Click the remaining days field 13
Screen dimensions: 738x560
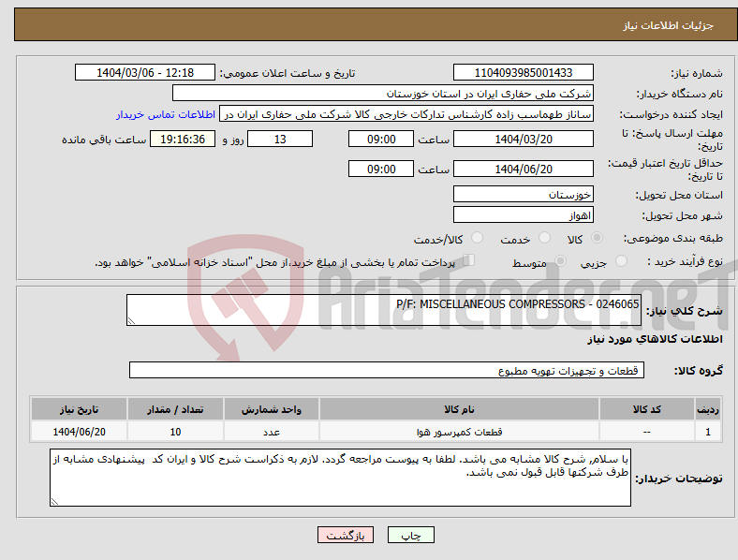pyautogui.click(x=280, y=139)
